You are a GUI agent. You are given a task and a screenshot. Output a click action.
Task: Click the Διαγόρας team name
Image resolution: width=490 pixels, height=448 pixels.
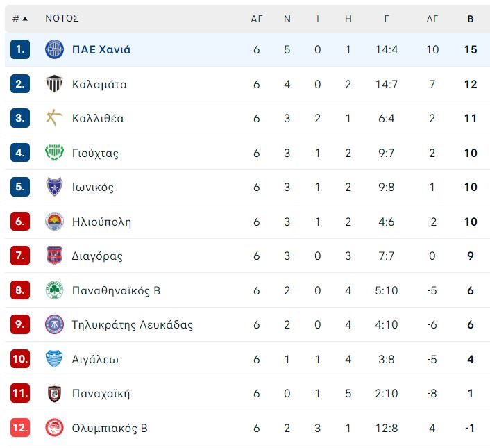coord(97,256)
